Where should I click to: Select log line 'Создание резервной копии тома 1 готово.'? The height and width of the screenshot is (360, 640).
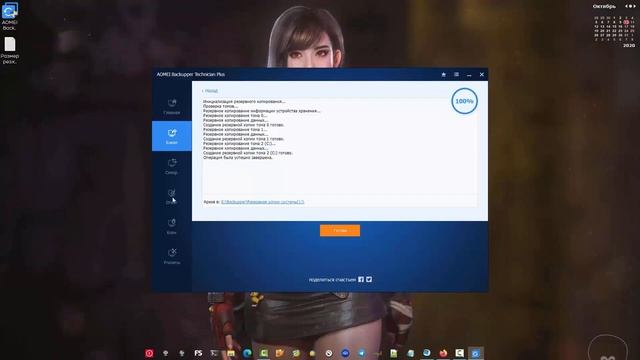[243, 139]
